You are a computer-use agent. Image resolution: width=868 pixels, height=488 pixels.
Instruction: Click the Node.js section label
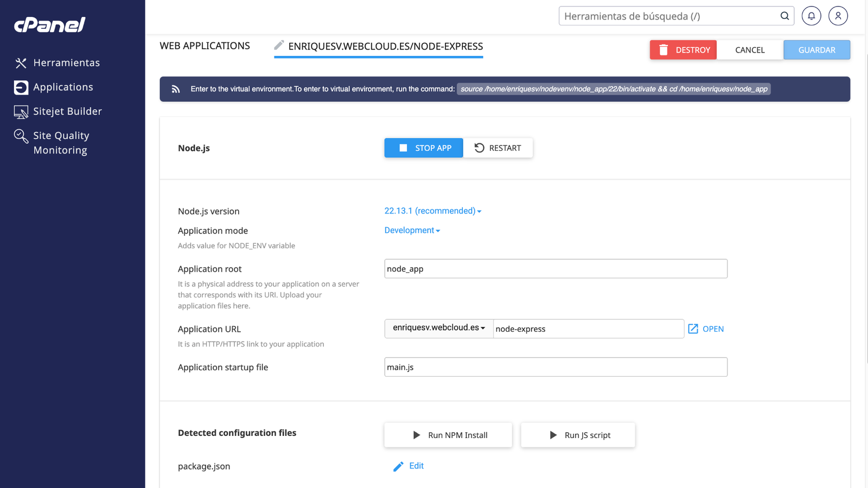pos(194,148)
